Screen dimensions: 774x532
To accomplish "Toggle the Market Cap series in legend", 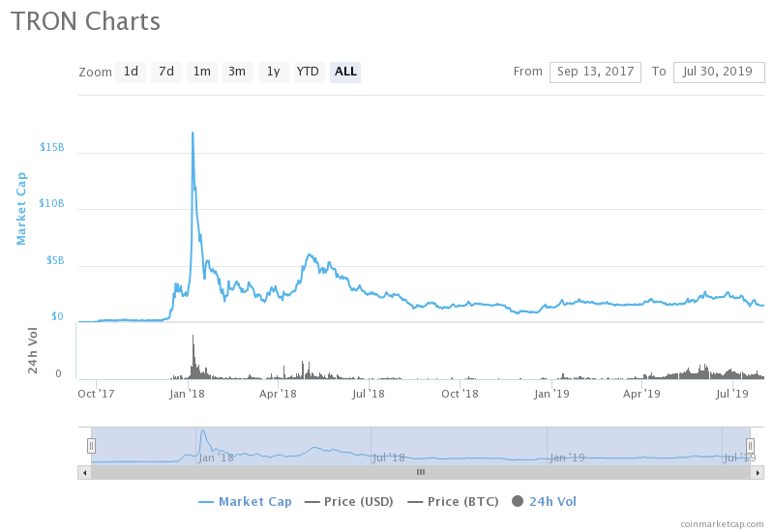I will click(246, 501).
